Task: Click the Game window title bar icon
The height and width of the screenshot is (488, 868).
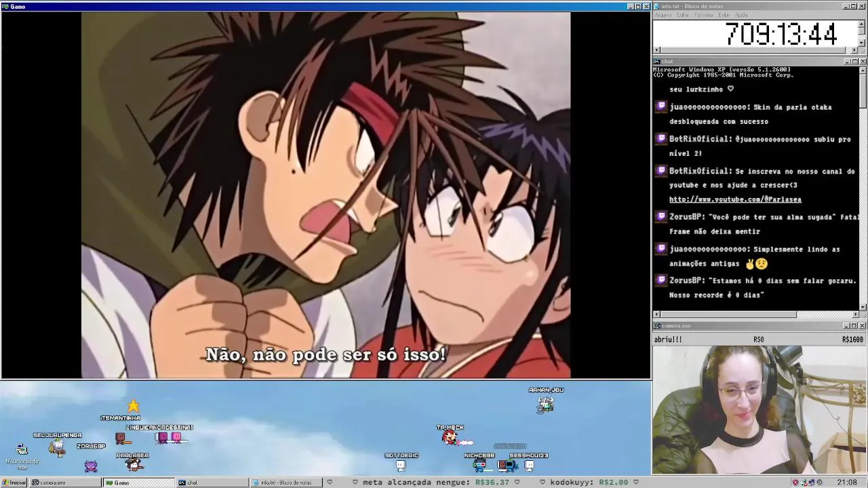Action: pos(5,6)
